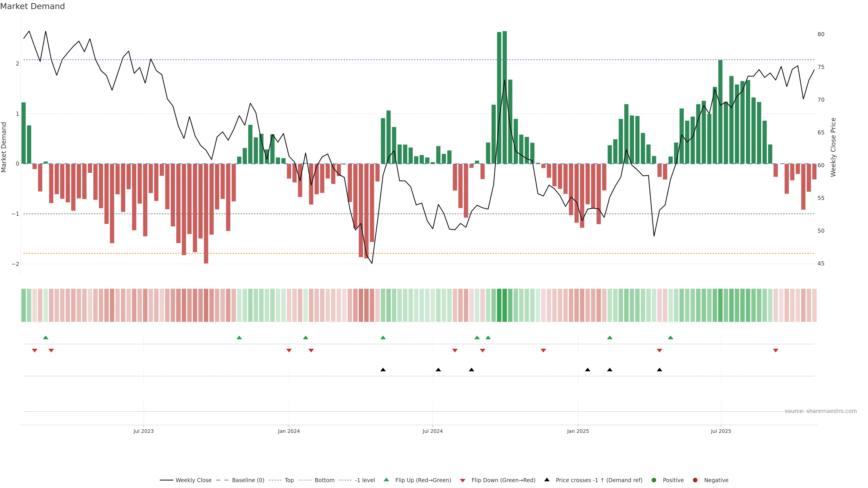Click the green Flip Up legend triangle
Image resolution: width=868 pixels, height=488 pixels.
point(387,480)
